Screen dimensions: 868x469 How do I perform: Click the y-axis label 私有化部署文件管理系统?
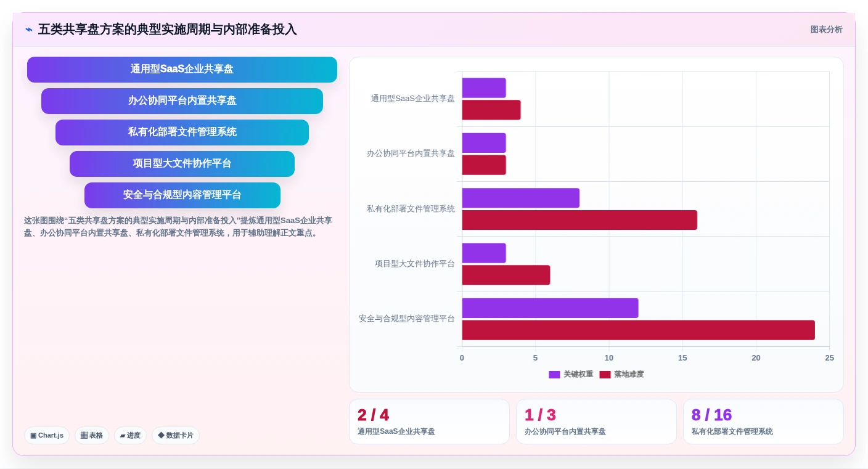[x=411, y=209]
